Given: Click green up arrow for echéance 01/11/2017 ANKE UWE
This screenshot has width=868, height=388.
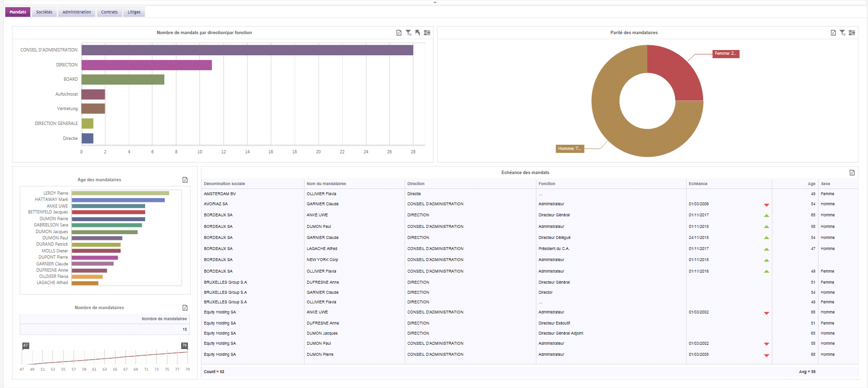Looking at the screenshot, I should point(767,215).
